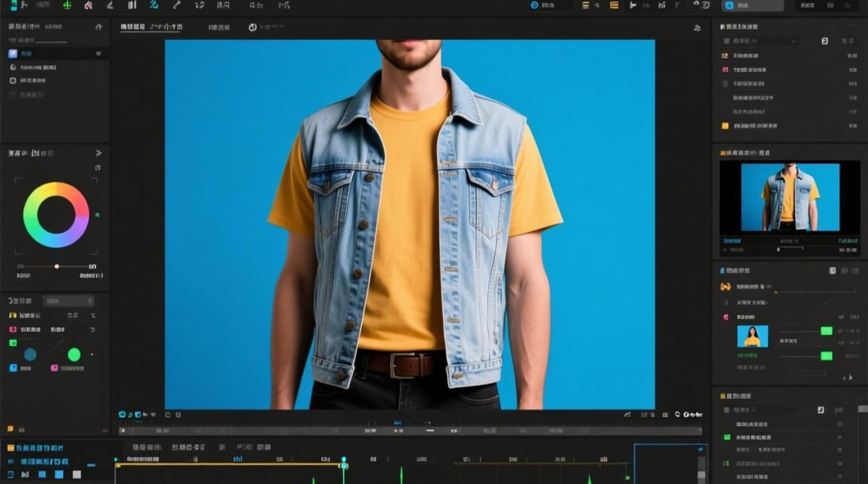Click the green crosshair icon in the top toolbar
The height and width of the screenshot is (484, 868).
67,5
